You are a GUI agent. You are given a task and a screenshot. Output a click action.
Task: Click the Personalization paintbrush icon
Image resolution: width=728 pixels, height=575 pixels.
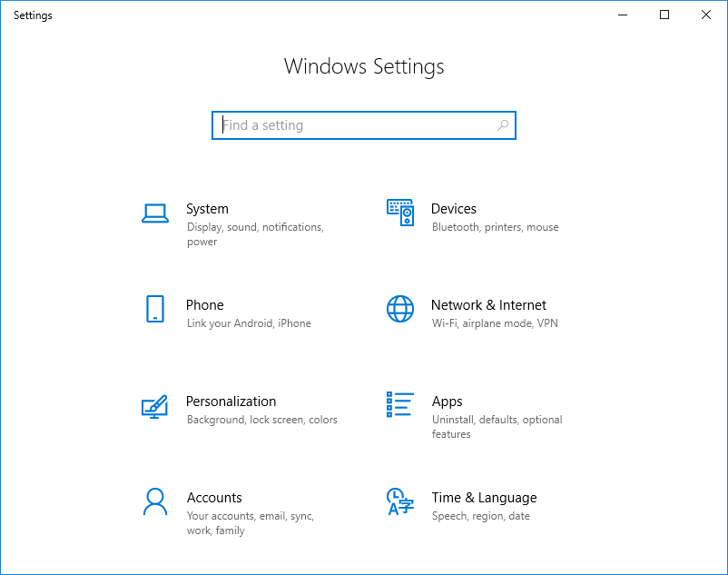pos(155,405)
